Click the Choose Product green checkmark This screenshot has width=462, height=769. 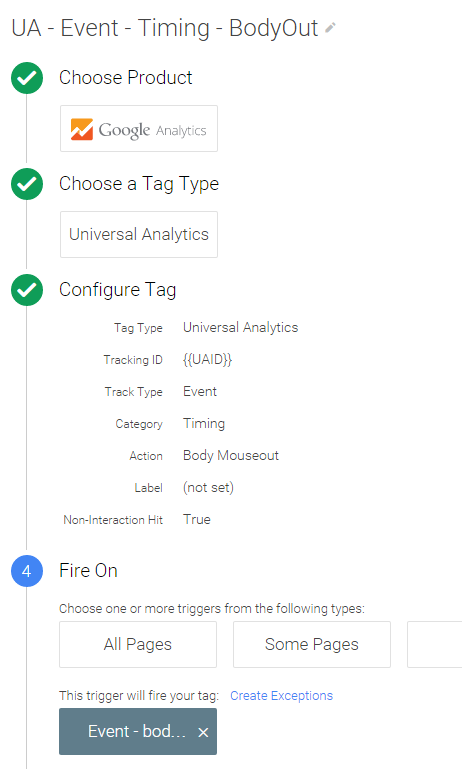tap(27, 78)
